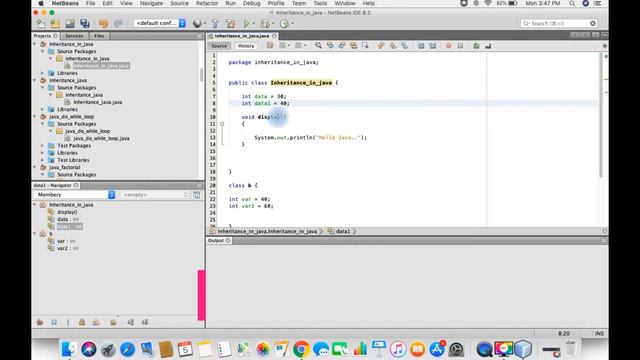Toggle Show Static Members navigator filter
This screenshot has height=360, width=640.
point(68,322)
